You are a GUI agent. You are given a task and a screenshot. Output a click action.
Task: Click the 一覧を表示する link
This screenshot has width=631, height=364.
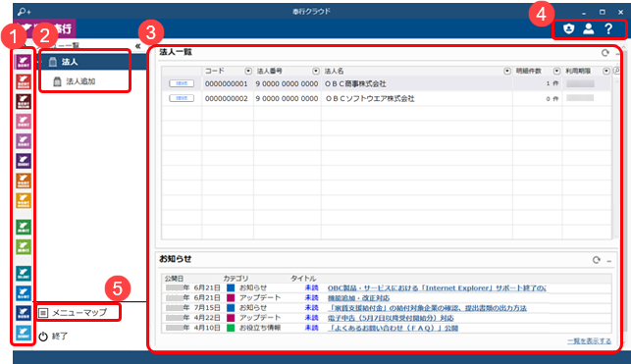pos(589,341)
